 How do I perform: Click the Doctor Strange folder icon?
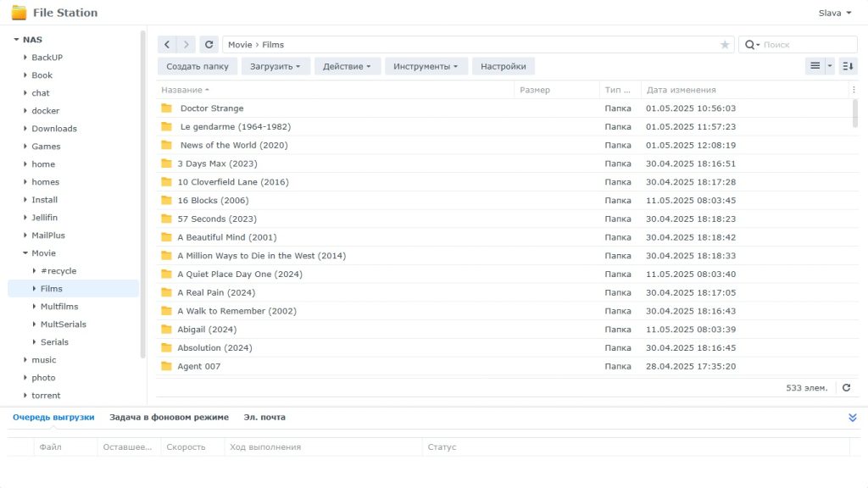click(x=167, y=108)
